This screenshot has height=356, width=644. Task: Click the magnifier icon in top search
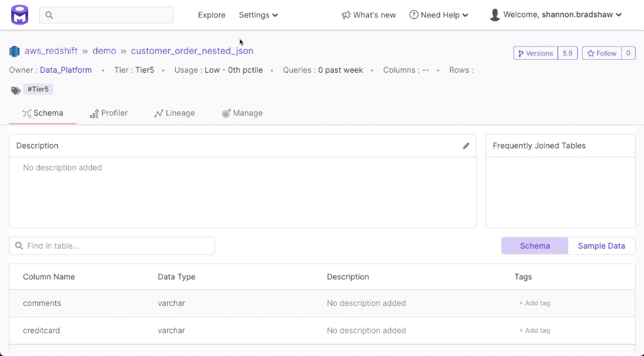[x=49, y=15]
